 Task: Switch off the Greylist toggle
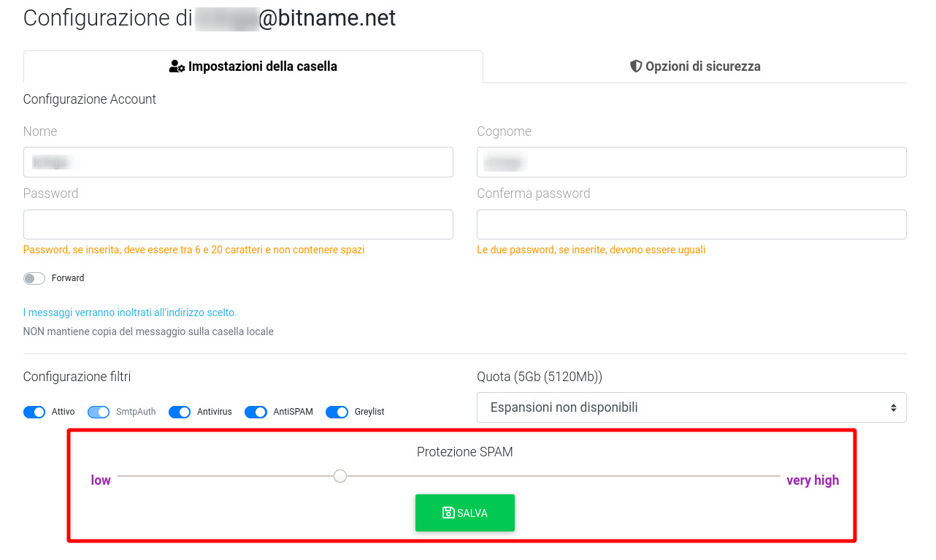coord(337,412)
